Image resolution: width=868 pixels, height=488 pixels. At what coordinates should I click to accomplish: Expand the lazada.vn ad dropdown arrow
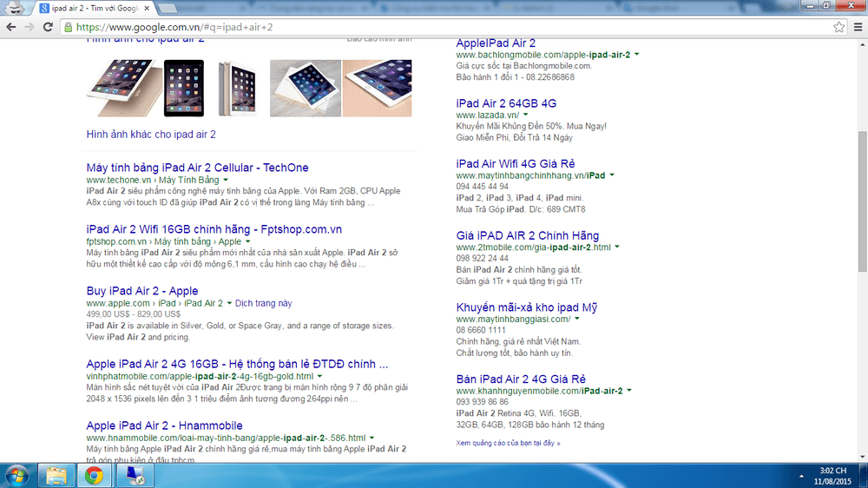[526, 115]
